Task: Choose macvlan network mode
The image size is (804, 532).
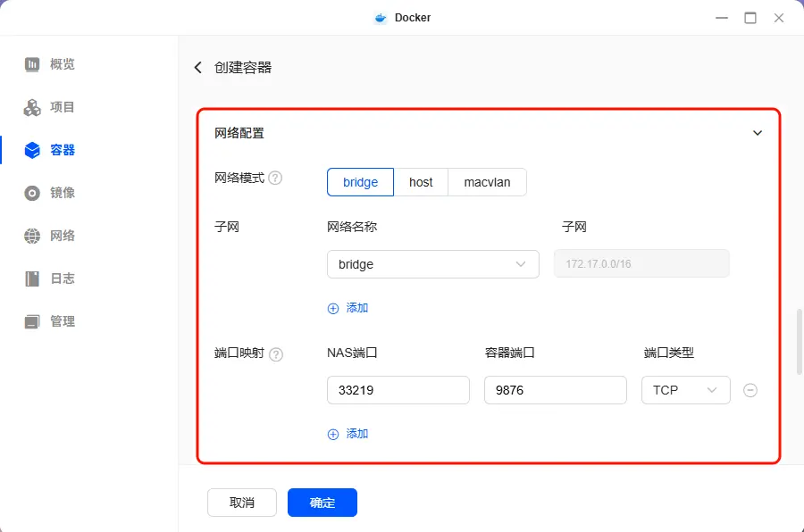Action: click(487, 182)
